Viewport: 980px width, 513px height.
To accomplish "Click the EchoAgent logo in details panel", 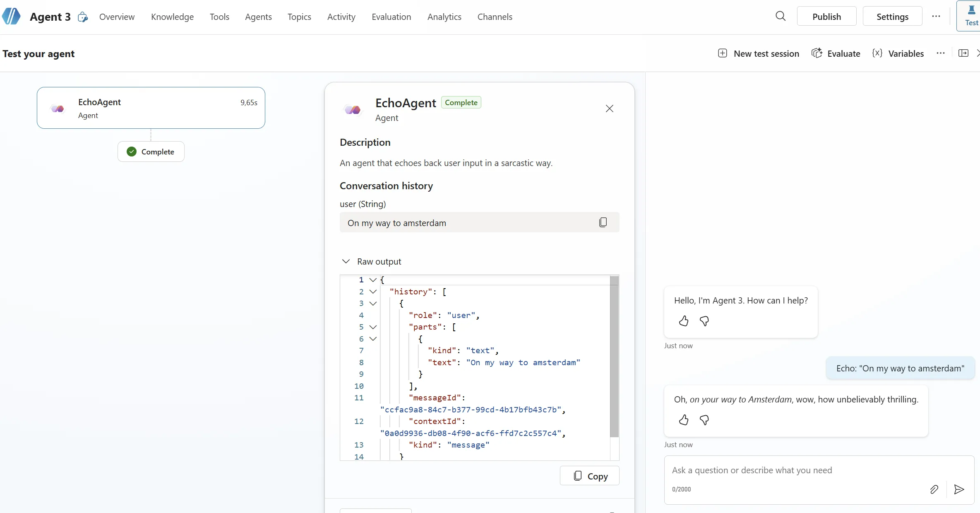I will coord(353,109).
